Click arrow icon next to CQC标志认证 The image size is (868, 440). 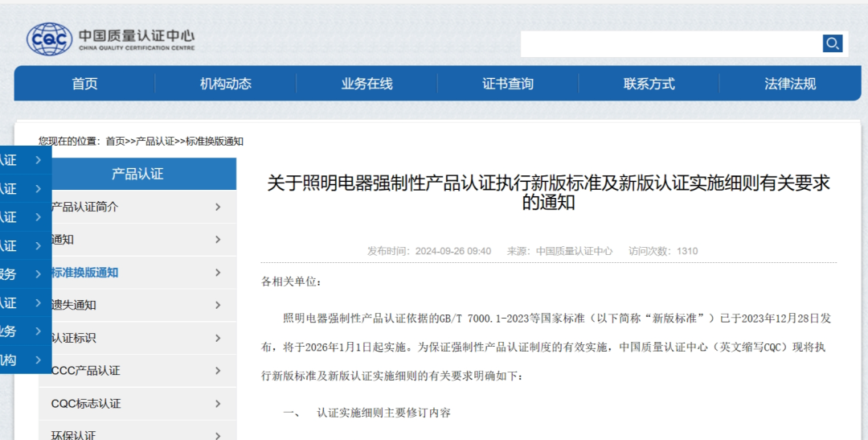[x=218, y=404]
